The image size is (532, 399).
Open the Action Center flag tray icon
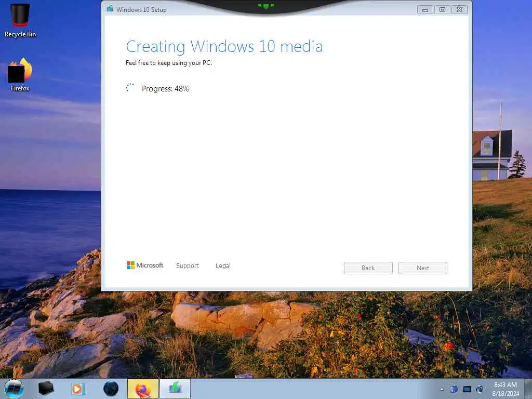454,389
